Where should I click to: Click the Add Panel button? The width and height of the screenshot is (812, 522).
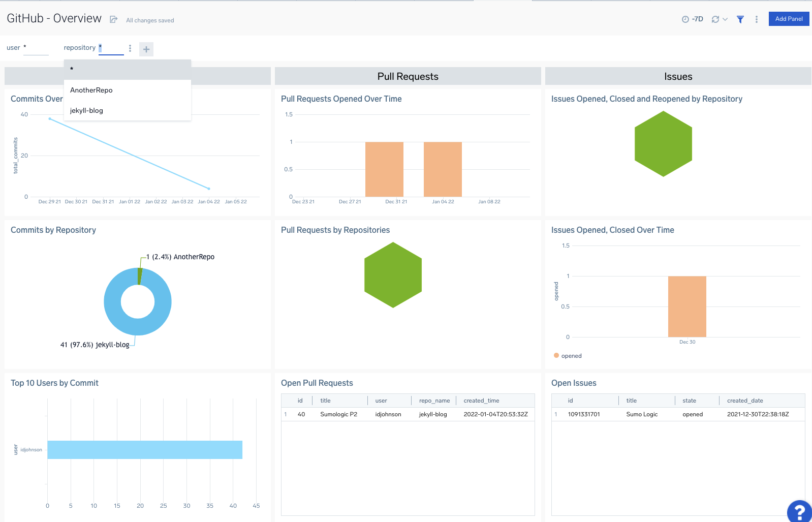(x=789, y=19)
